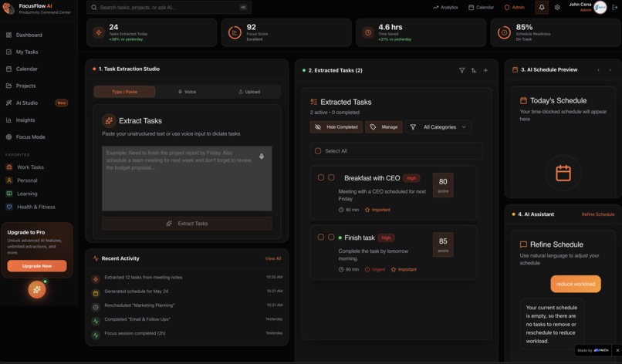Click Rescheduled Marketing Planning activity icon
The width and height of the screenshot is (622, 364).
tap(96, 307)
